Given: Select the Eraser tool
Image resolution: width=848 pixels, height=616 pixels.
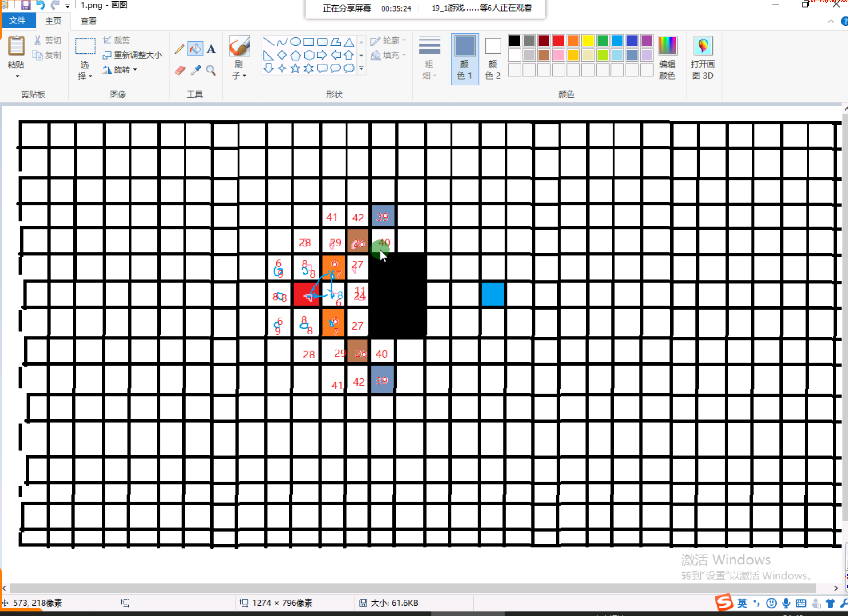Looking at the screenshot, I should (180, 70).
